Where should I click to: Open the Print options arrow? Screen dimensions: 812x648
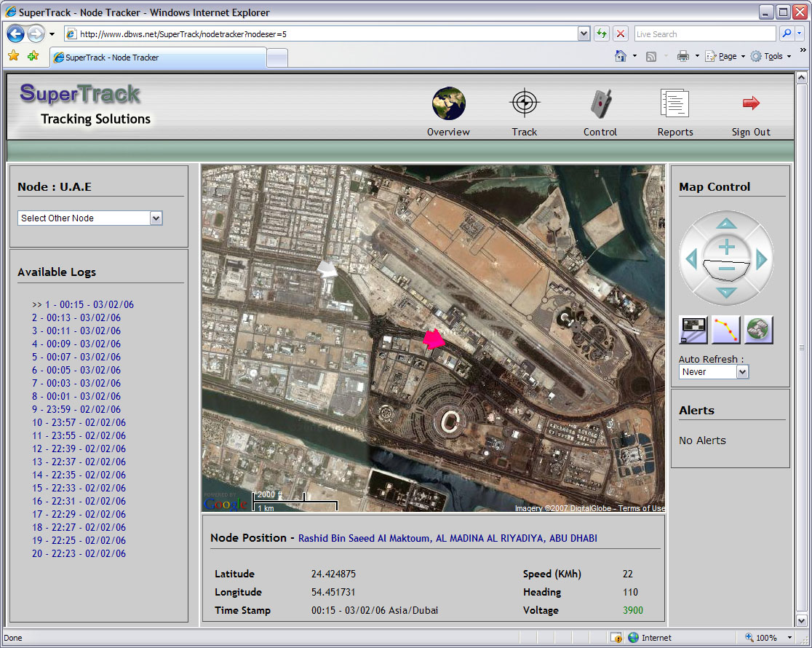click(x=696, y=56)
